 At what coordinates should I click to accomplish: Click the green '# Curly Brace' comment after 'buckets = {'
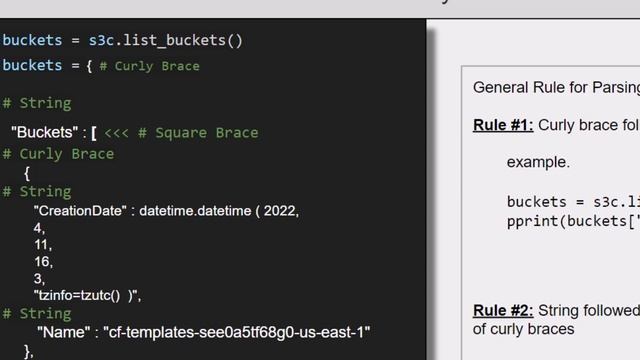[149, 66]
